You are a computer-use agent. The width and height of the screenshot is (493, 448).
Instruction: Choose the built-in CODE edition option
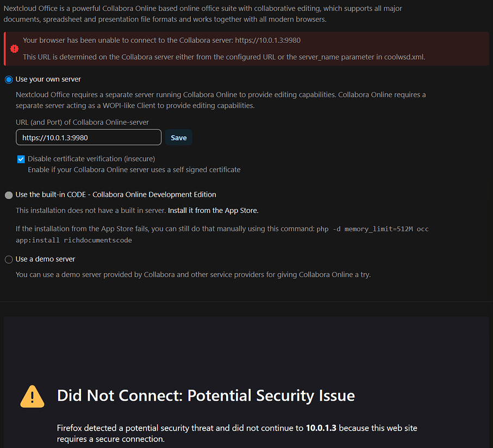[9, 195]
